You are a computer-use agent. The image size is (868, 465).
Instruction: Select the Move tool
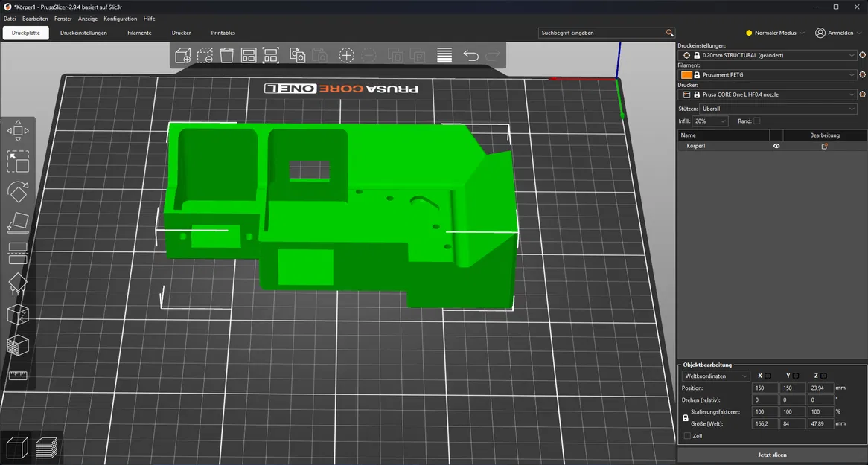pyautogui.click(x=18, y=130)
